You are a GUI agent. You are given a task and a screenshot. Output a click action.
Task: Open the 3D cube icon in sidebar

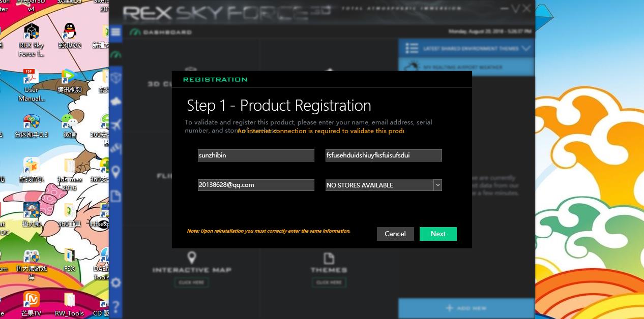click(116, 78)
